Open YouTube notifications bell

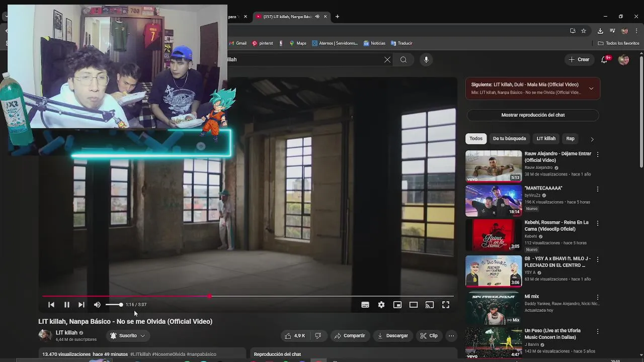(605, 60)
